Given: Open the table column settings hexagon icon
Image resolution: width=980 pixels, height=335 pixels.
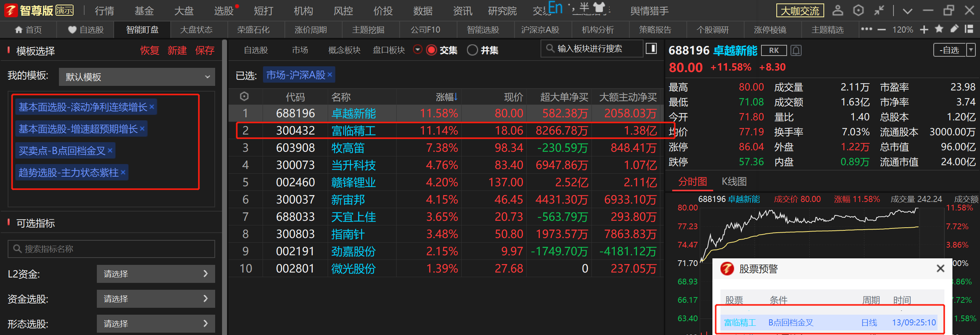Looking at the screenshot, I should 244,97.
